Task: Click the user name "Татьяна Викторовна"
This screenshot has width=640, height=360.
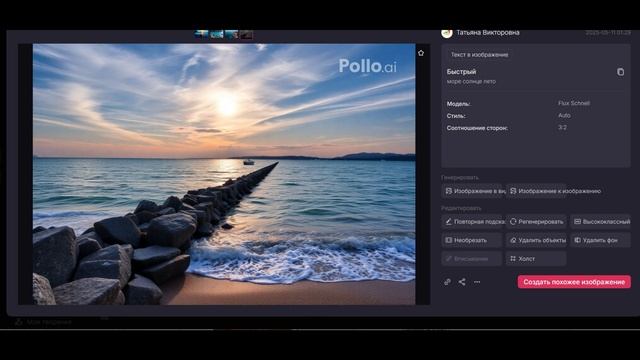Action: coord(488,33)
